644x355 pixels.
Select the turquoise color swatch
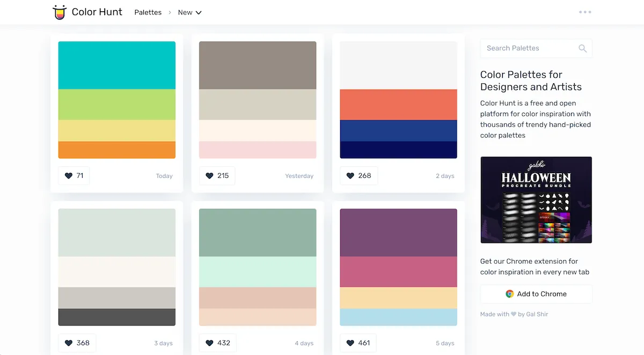pos(116,65)
